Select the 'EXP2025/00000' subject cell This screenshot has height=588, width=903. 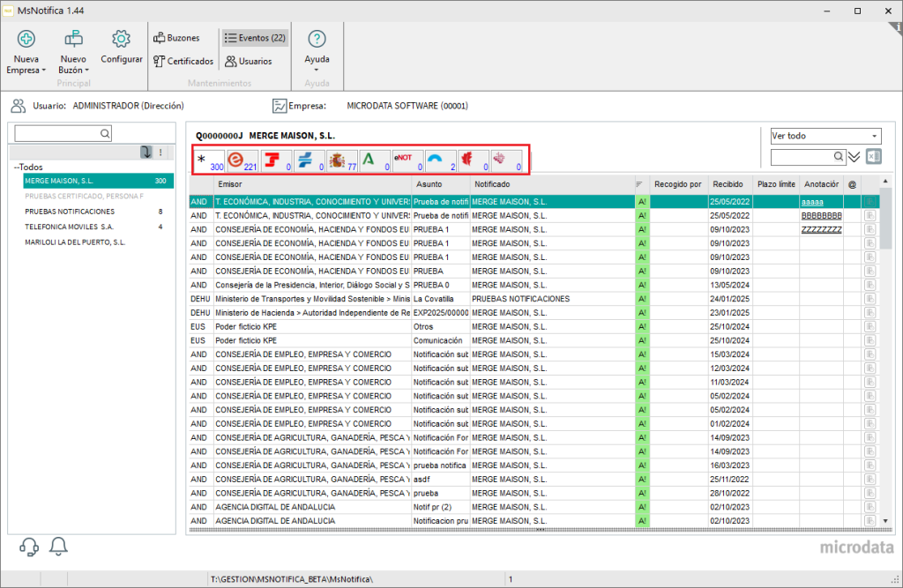coord(441,313)
